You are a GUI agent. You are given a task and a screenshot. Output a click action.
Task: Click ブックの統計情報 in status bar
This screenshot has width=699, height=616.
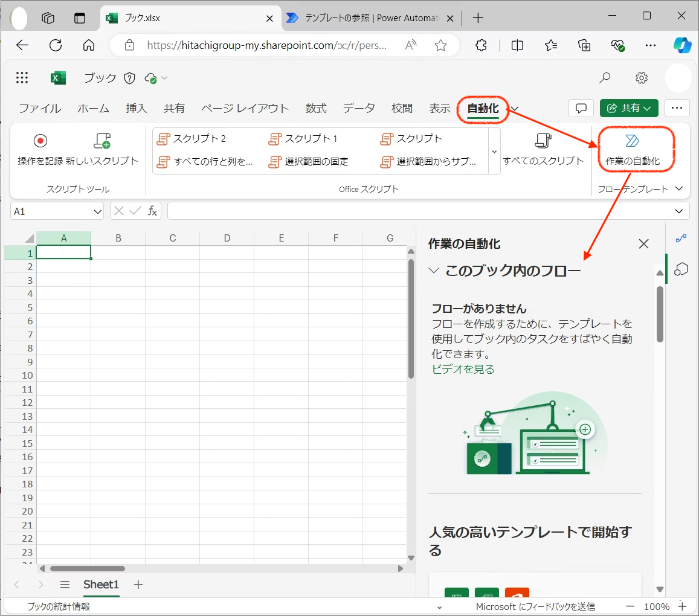pos(59,607)
